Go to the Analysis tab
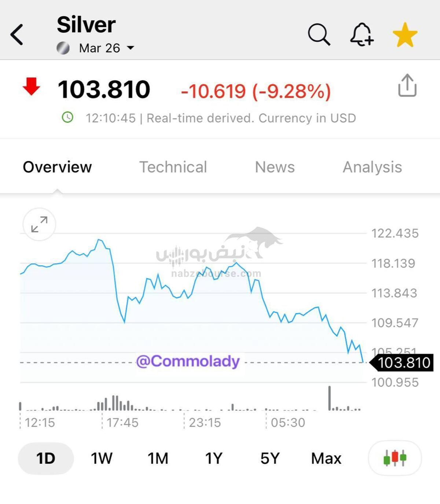Viewport: 440px width, 504px height. [x=372, y=167]
